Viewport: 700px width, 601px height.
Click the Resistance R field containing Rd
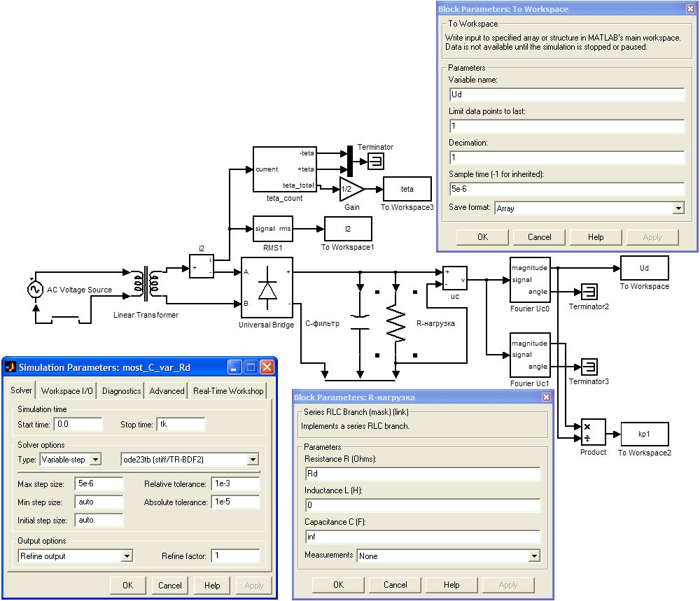click(423, 474)
